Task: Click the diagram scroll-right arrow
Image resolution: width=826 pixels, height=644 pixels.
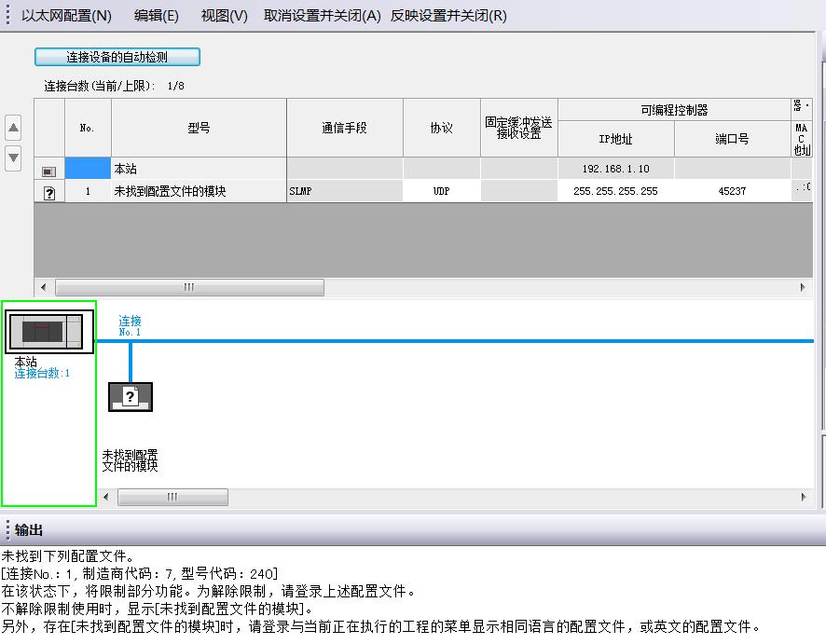Action: click(x=804, y=498)
